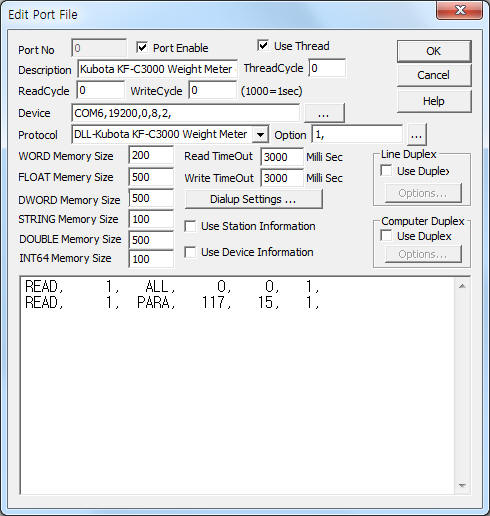Click the FLOAT Memory Size field

click(x=151, y=177)
